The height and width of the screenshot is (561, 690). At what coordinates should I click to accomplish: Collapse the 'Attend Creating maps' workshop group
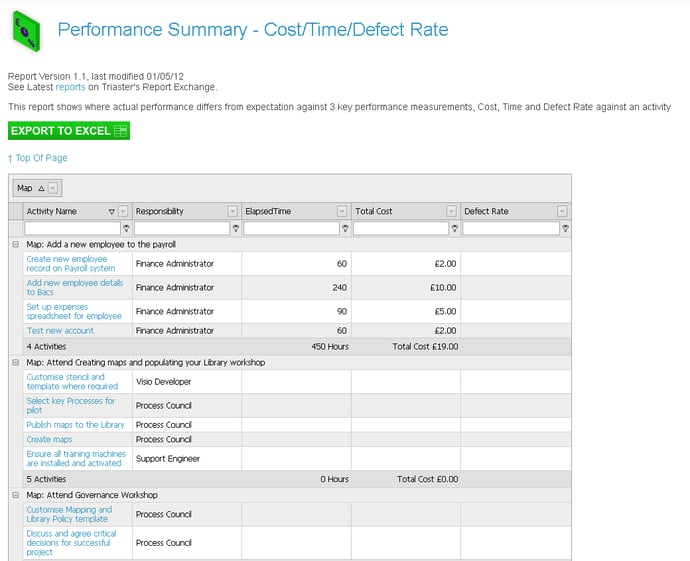pyautogui.click(x=16, y=362)
